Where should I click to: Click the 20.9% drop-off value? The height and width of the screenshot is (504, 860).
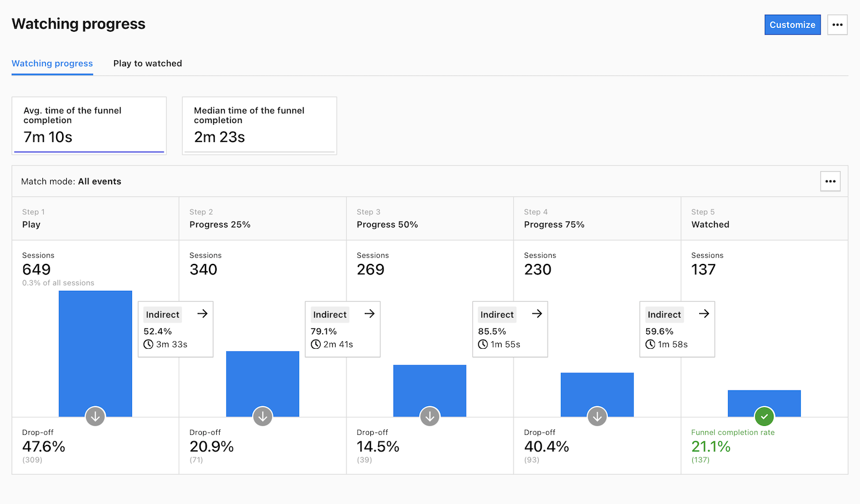click(211, 447)
